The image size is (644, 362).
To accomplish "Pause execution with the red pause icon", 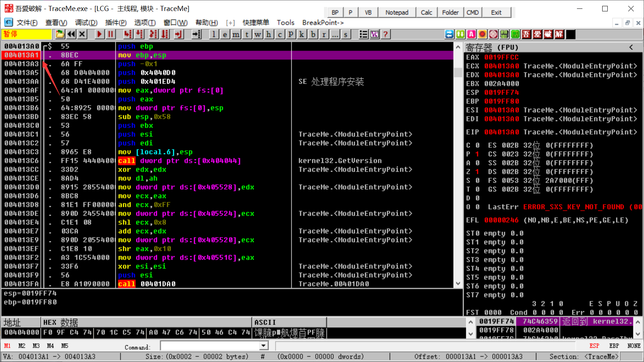I will [x=110, y=34].
